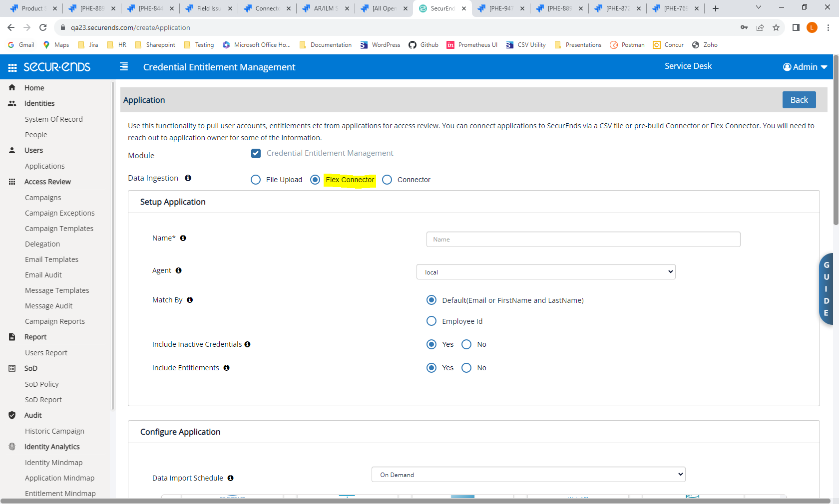The image size is (839, 504).
Task: Switch to the Service Desk menu item
Action: [688, 65]
